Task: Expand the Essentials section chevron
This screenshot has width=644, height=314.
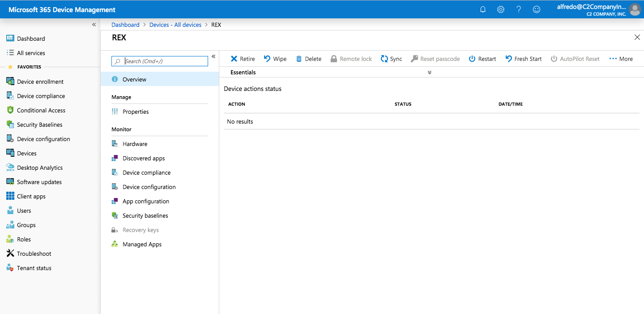Action: [430, 72]
